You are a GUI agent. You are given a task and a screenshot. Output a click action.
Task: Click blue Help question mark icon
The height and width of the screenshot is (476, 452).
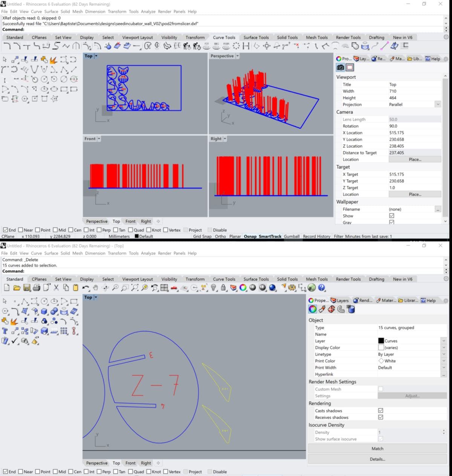pyautogui.click(x=321, y=288)
